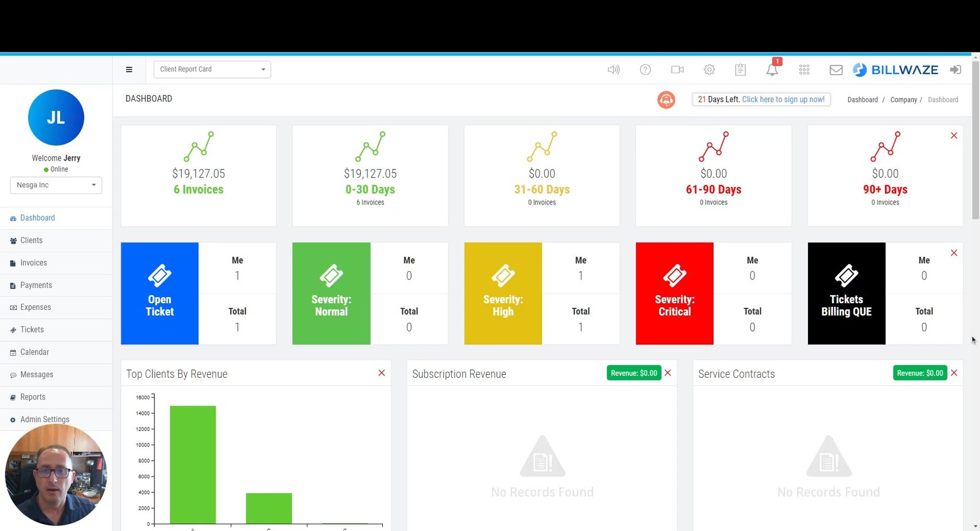Click the envelope mail icon
Image resolution: width=980 pixels, height=531 pixels.
835,70
